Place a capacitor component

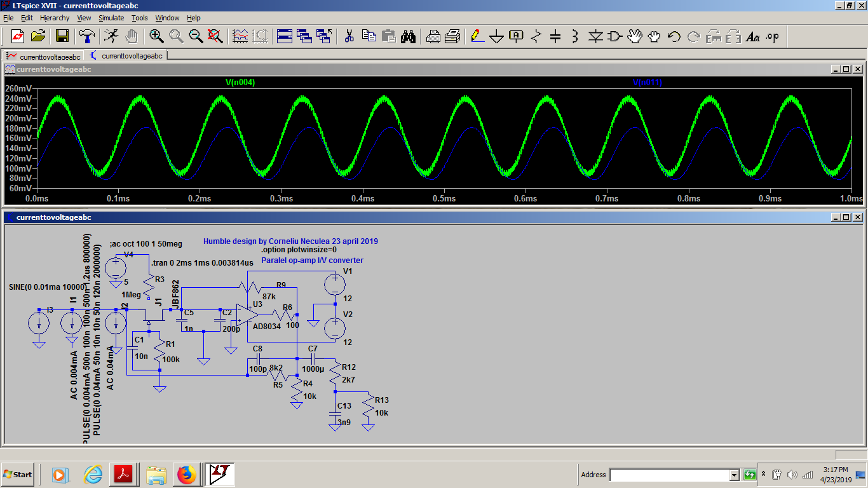pos(555,36)
